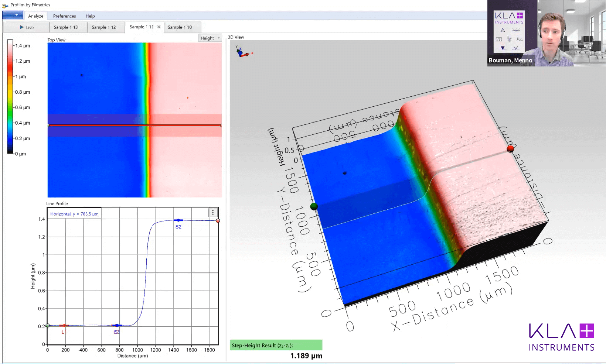Click the red sphere handle in 3D view
Image resolution: width=606 pixels, height=364 pixels.
click(510, 149)
